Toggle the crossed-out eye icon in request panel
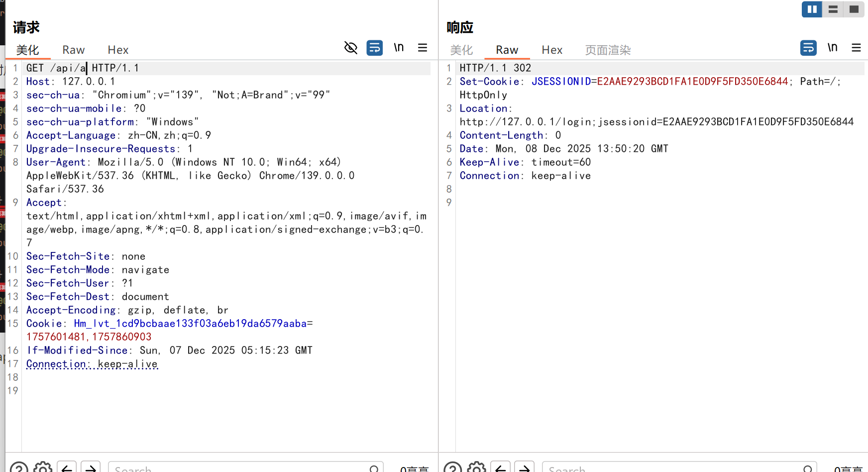 [351, 48]
